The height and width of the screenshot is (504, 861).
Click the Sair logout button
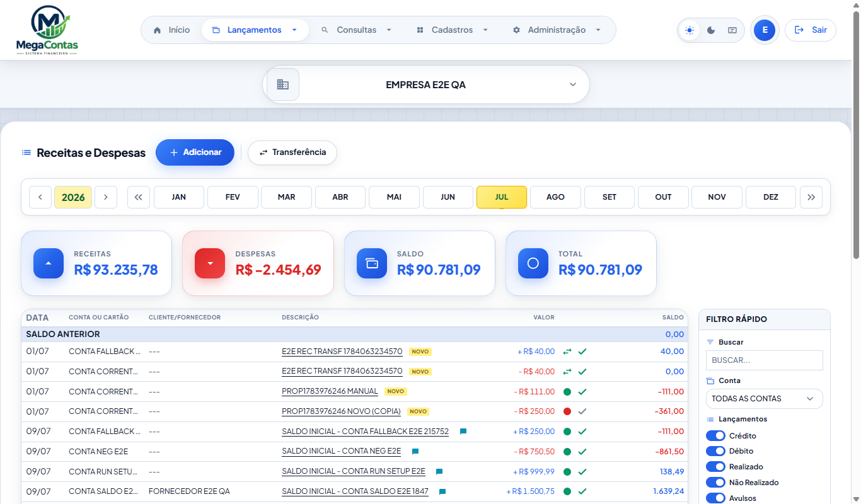811,30
